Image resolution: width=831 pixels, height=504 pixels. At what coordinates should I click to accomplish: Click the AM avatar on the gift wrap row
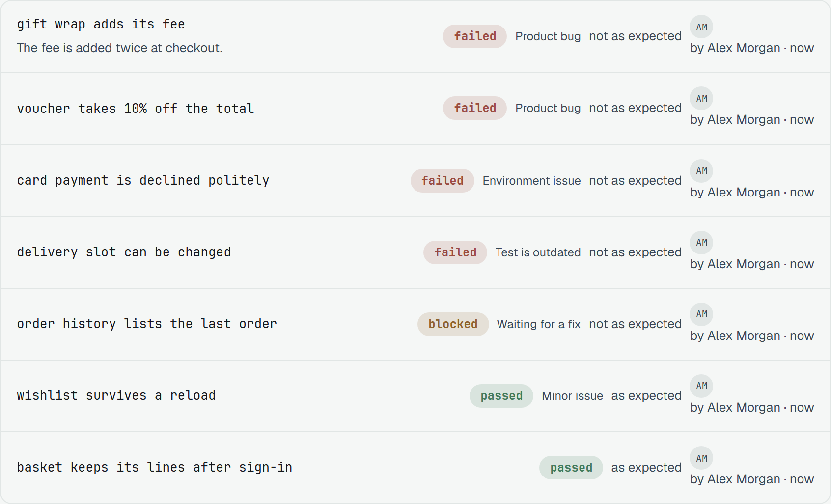pos(701,27)
